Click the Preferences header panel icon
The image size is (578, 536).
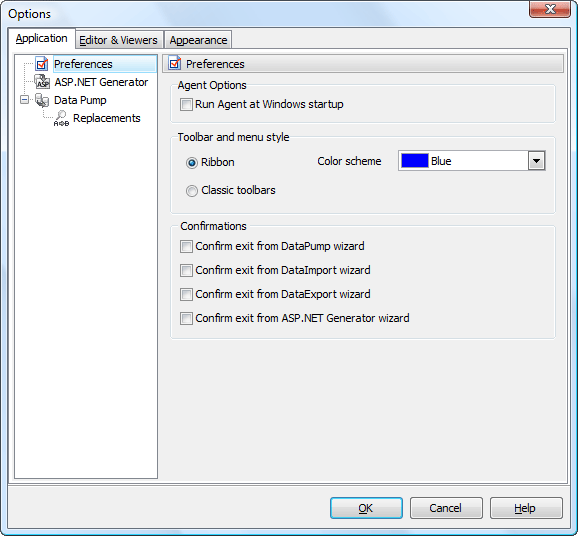(175, 63)
